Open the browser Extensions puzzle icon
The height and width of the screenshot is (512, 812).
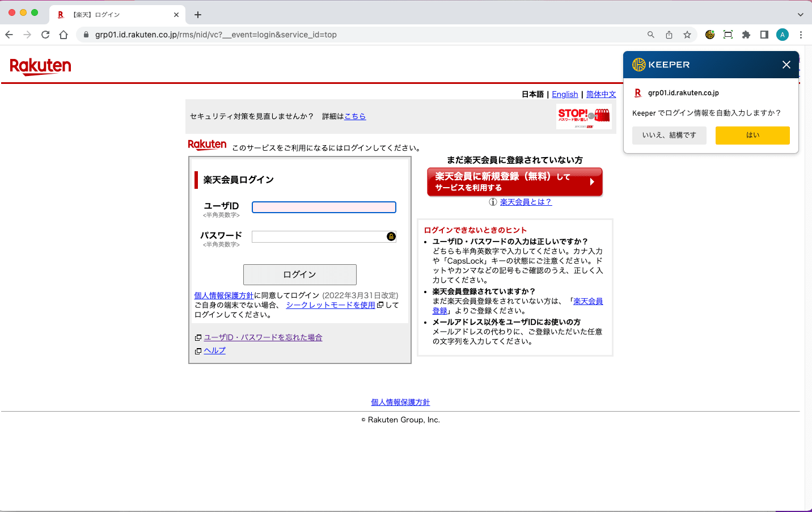(x=746, y=35)
